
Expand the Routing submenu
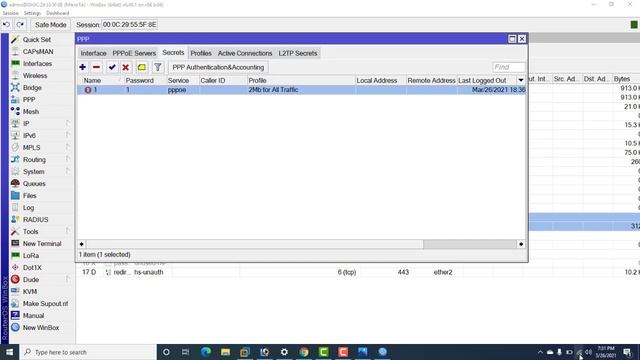pos(68,160)
